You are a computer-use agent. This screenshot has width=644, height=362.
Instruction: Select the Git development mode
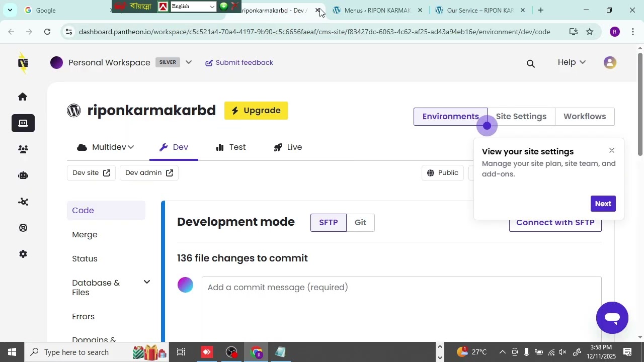pos(360,222)
